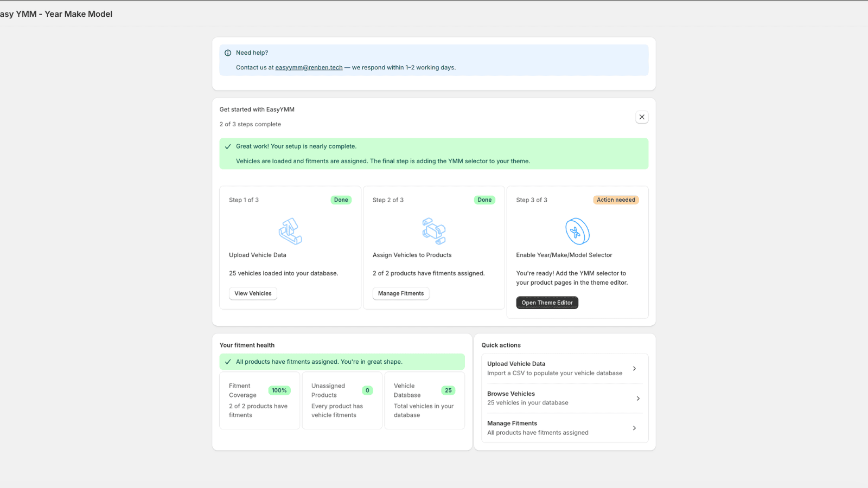Open Upload Vehicle Data quick action
This screenshot has height=488, width=868.
point(565,369)
